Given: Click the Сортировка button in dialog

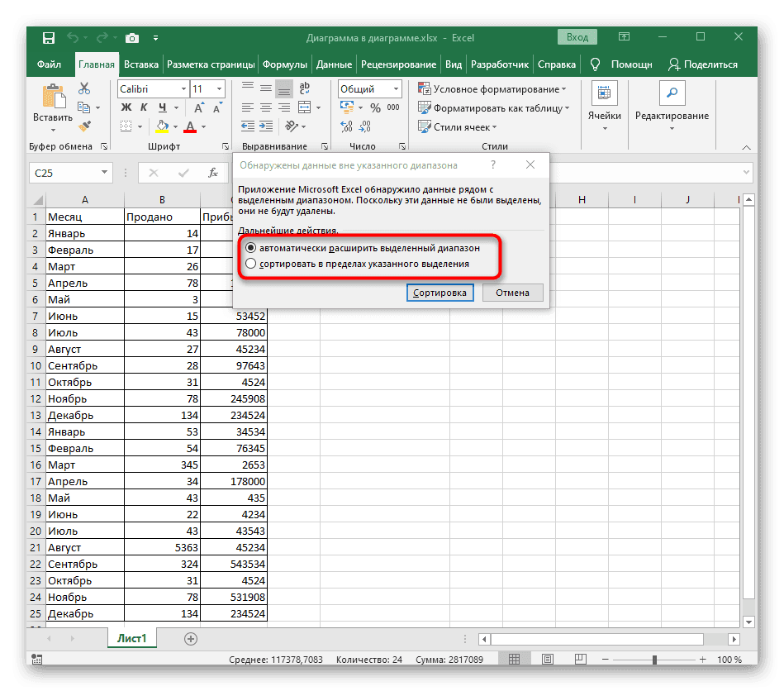Looking at the screenshot, I should click(441, 293).
